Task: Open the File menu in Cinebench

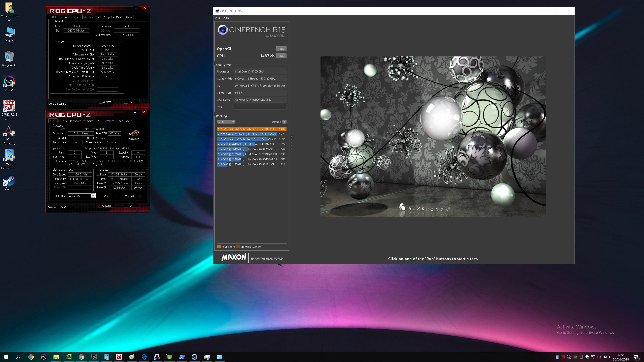Action: (x=218, y=18)
